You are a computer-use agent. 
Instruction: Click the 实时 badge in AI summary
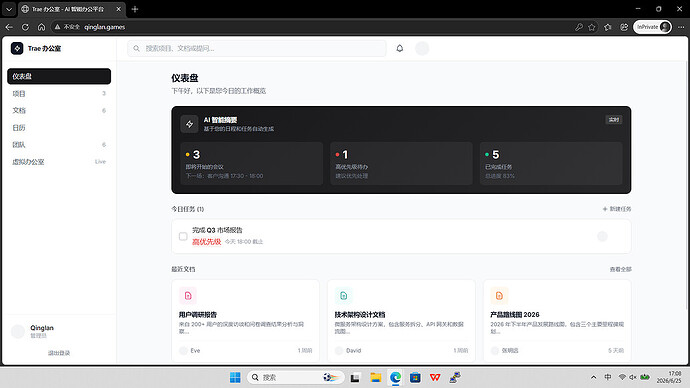[x=614, y=120]
